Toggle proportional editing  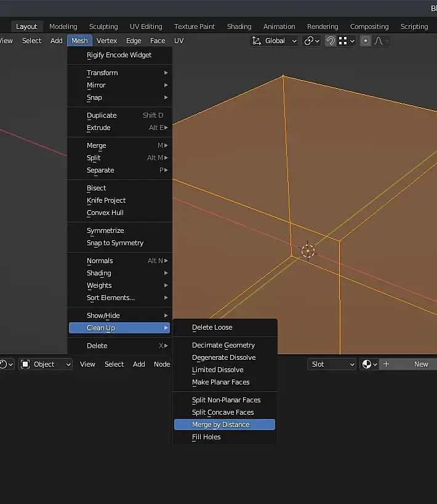pos(366,41)
